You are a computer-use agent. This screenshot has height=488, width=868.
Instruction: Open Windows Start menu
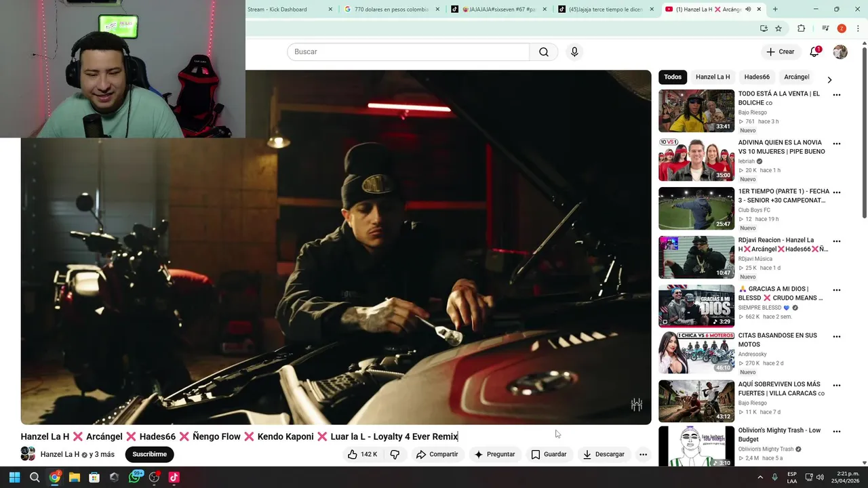point(14,477)
